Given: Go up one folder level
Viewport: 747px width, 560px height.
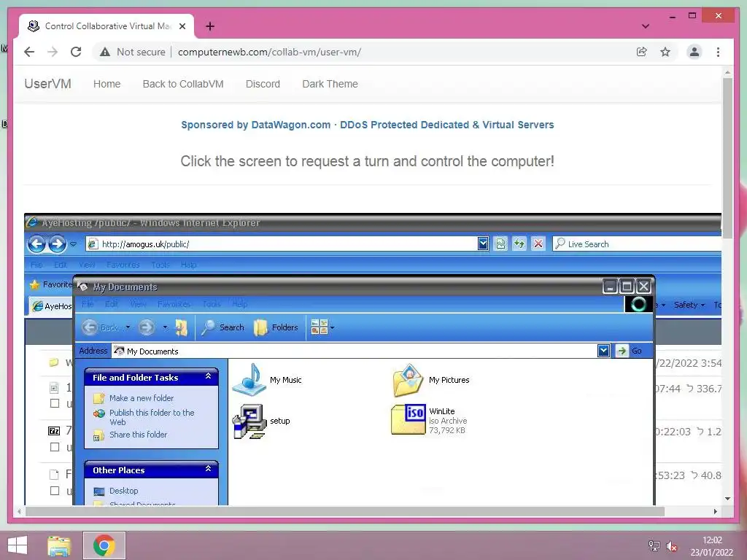Looking at the screenshot, I should point(181,327).
